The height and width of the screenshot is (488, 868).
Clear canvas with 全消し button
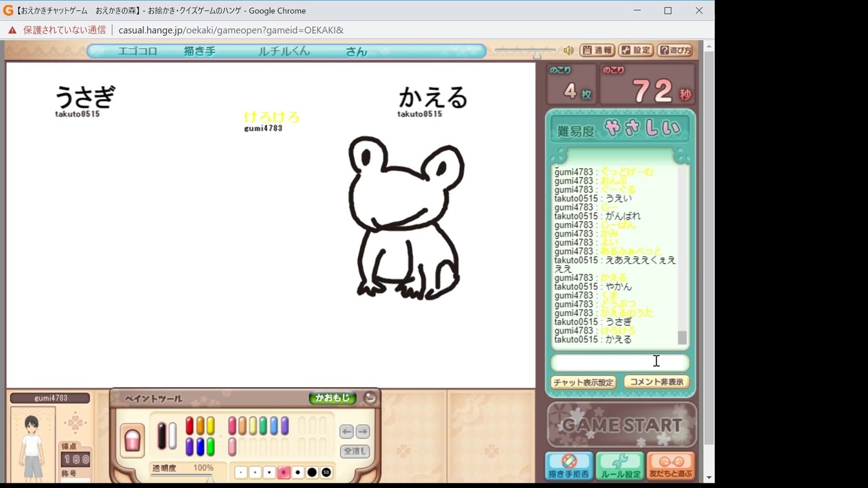pos(355,451)
